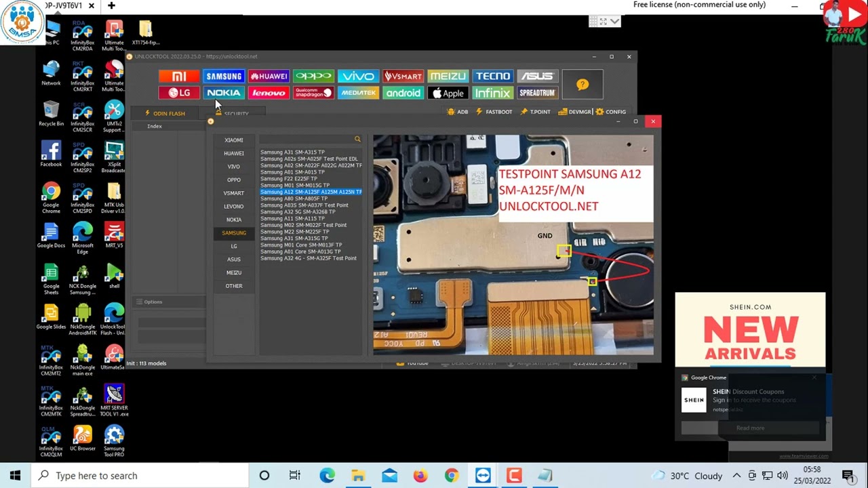Image resolution: width=868 pixels, height=488 pixels.
Task: Select 'Samsung A02s SM-A025F Test Point EDL'
Action: coord(309,159)
